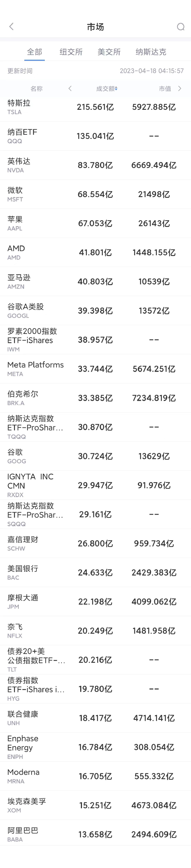Switch to the 美交所 tab
The image size is (191, 868).
(109, 52)
